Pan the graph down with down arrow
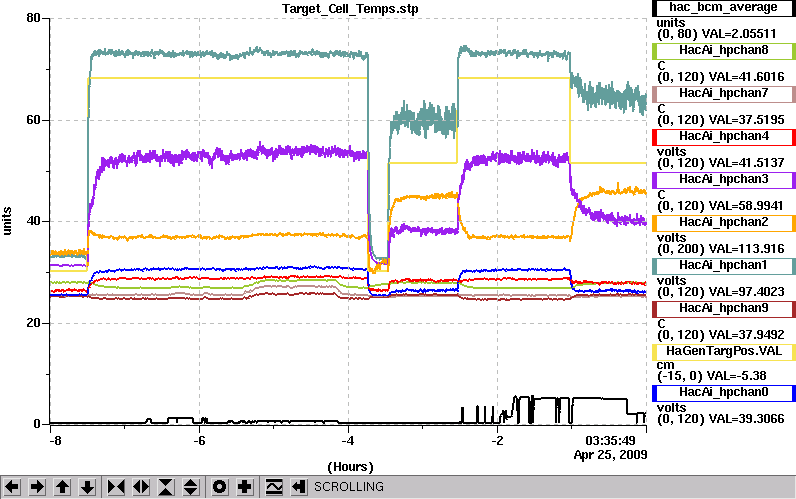The height and width of the screenshot is (499, 796). coord(87,487)
